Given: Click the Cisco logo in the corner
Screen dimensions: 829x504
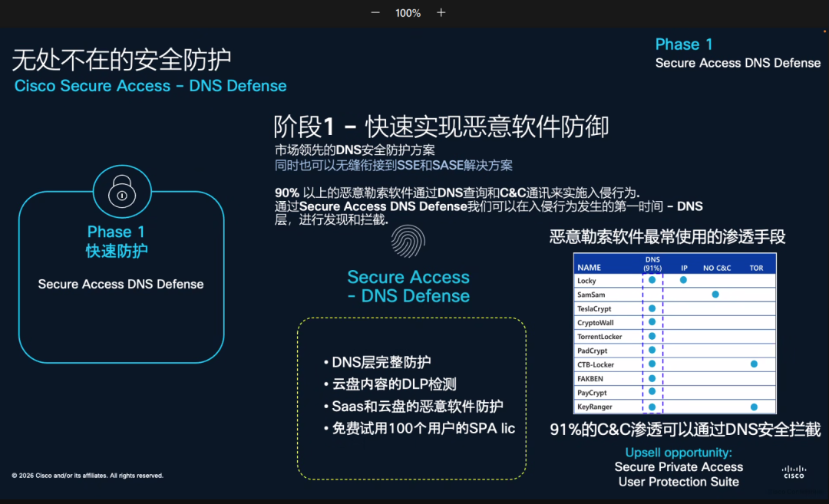Looking at the screenshot, I should pos(794,472).
